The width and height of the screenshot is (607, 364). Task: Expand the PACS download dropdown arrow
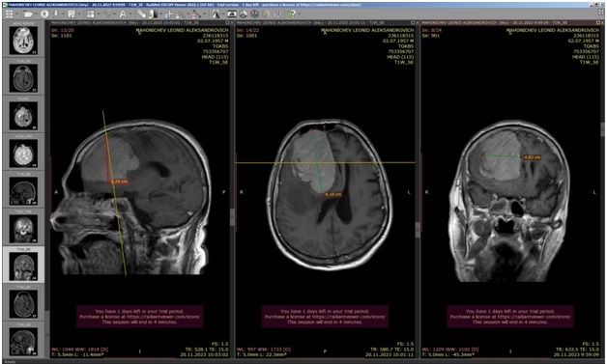point(63,14)
